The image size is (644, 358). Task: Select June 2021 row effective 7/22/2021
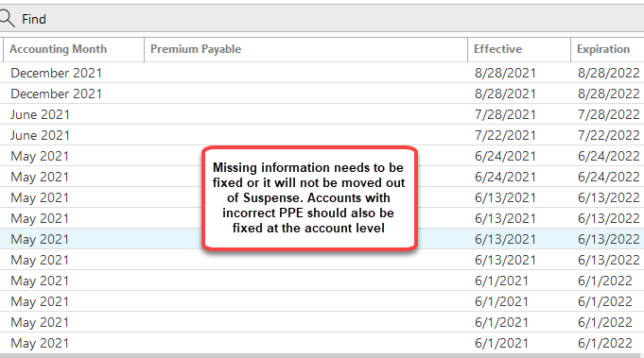point(322,135)
